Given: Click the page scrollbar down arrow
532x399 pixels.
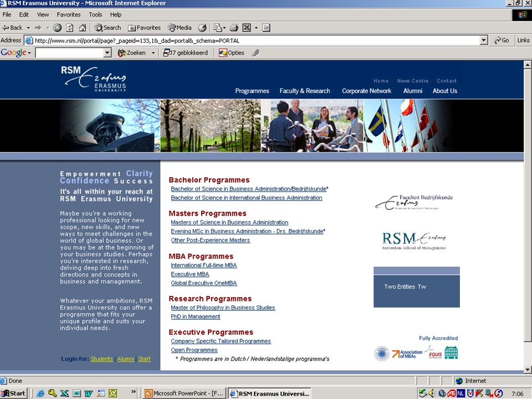Looking at the screenshot, I should (528, 370).
